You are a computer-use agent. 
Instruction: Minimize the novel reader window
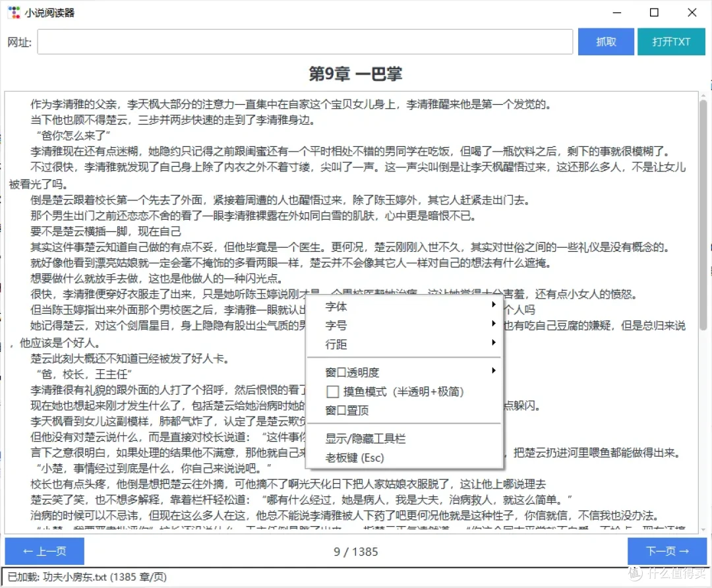click(x=616, y=13)
